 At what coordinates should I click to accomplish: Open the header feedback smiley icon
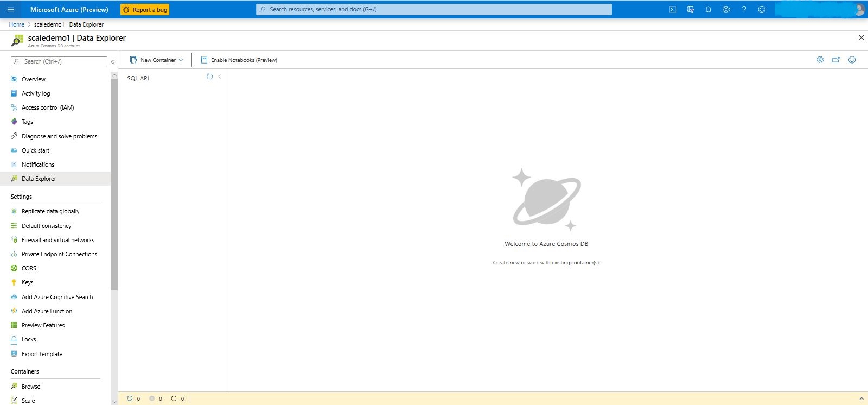pyautogui.click(x=762, y=9)
